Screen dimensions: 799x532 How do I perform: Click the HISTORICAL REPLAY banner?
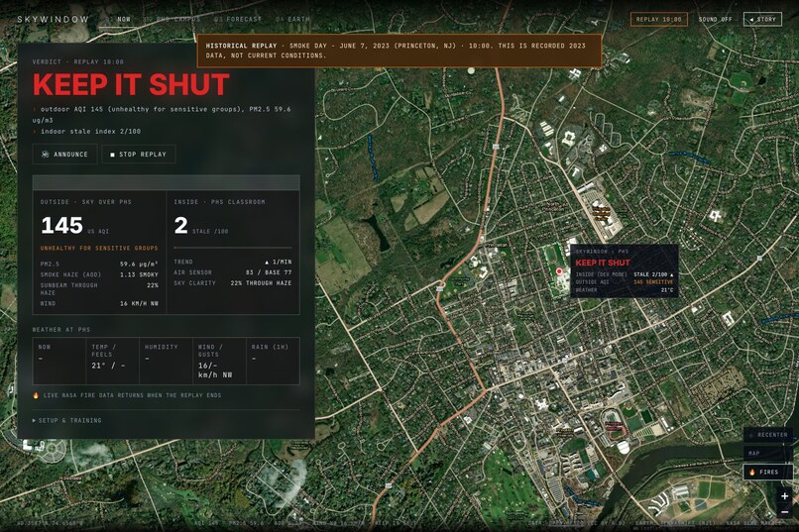(x=399, y=51)
